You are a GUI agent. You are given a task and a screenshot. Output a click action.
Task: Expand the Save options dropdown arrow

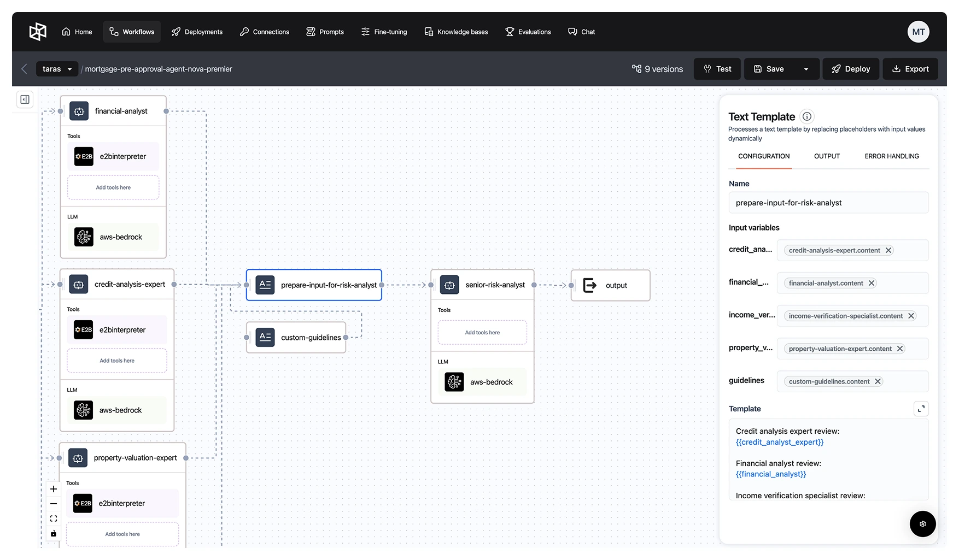[806, 69]
